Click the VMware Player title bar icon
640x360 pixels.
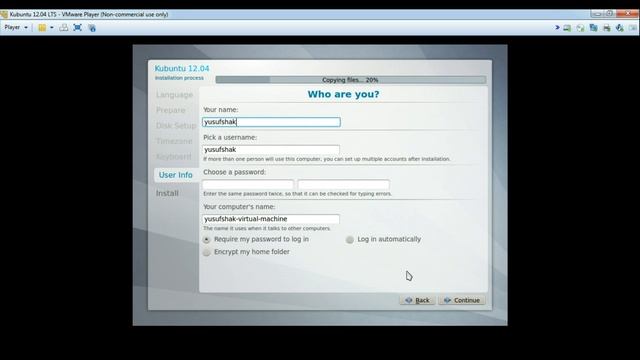tap(4, 15)
